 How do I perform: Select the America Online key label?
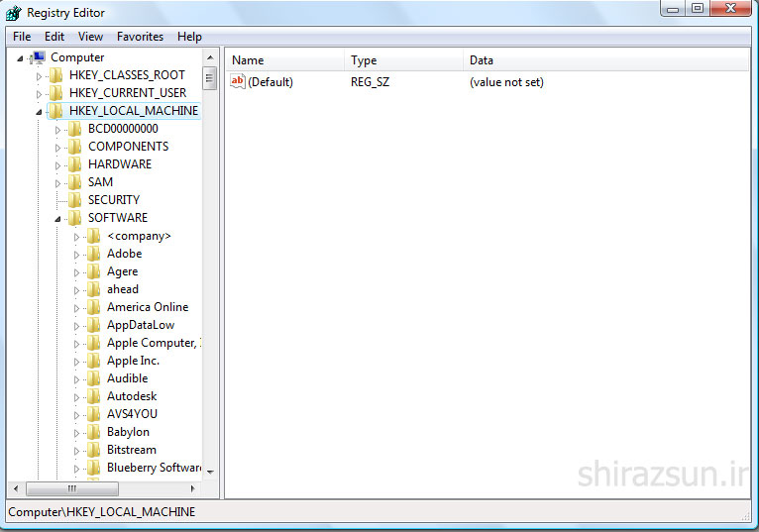tap(148, 307)
